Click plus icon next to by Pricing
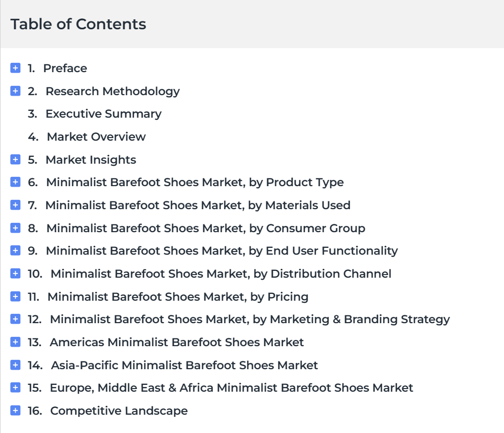This screenshot has width=504, height=433. point(15,297)
